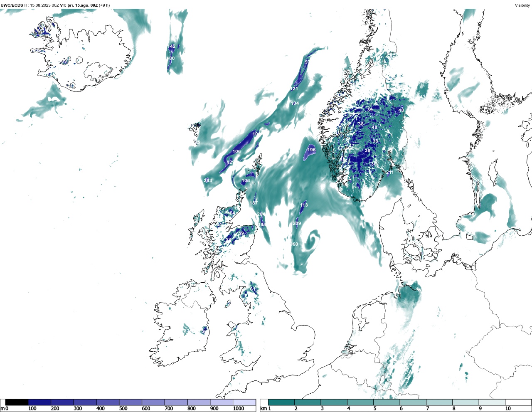Click the 'Visibility' title at top right
This screenshot has width=532, height=412.
(x=522, y=5)
